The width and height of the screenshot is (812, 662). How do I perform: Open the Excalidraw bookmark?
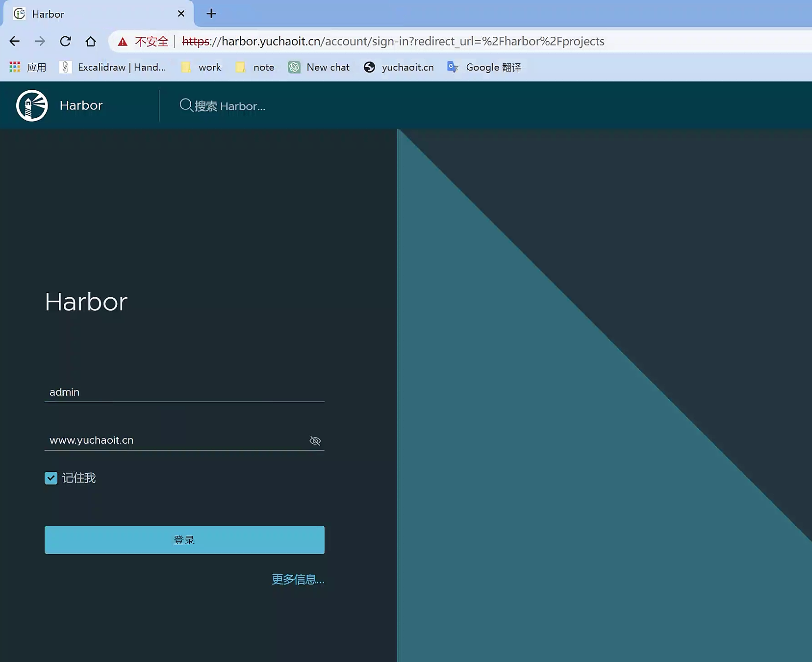tap(113, 67)
